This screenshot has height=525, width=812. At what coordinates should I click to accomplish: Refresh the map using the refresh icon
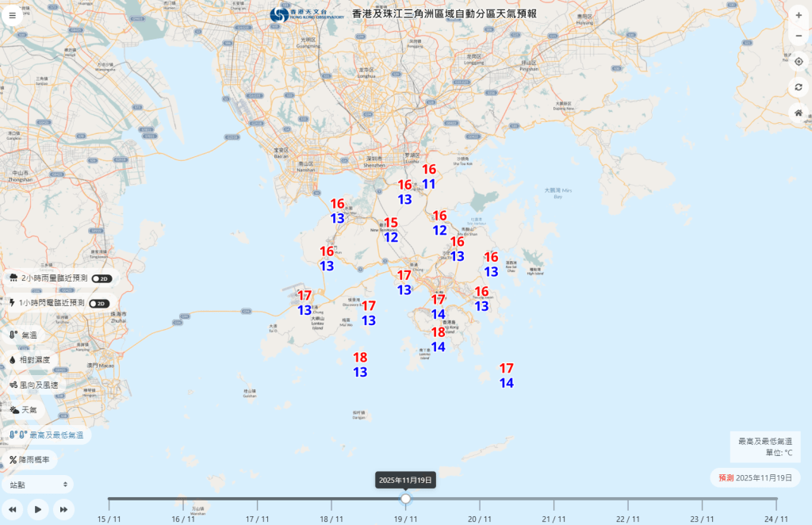tap(799, 87)
